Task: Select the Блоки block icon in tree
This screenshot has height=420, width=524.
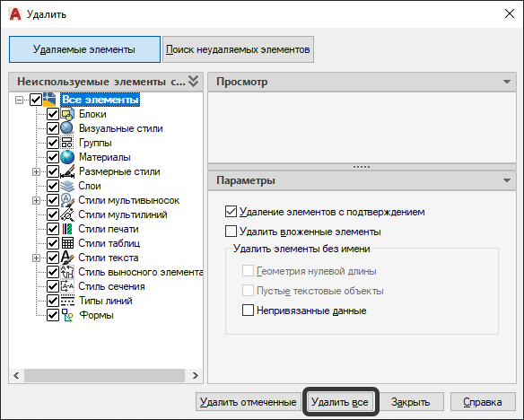Action: pyautogui.click(x=67, y=114)
